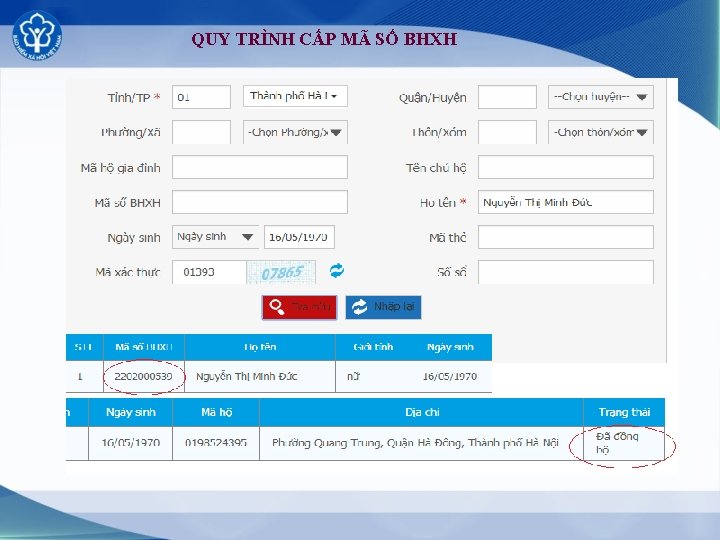This screenshot has height=540, width=720.
Task: Click the Vietnam Social Insurance logo
Action: click(x=37, y=35)
